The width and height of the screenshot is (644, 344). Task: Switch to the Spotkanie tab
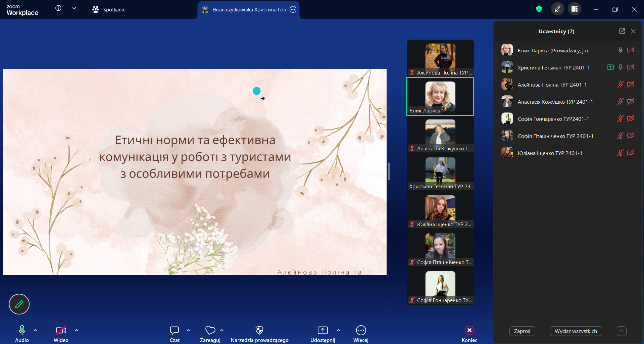[109, 9]
